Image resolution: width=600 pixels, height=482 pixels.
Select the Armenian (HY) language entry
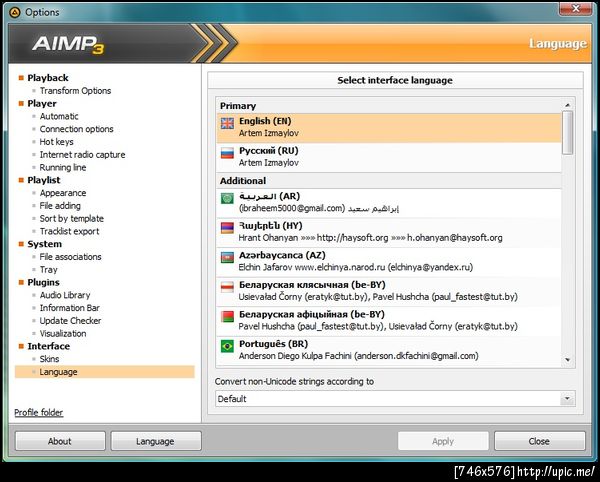click(389, 232)
